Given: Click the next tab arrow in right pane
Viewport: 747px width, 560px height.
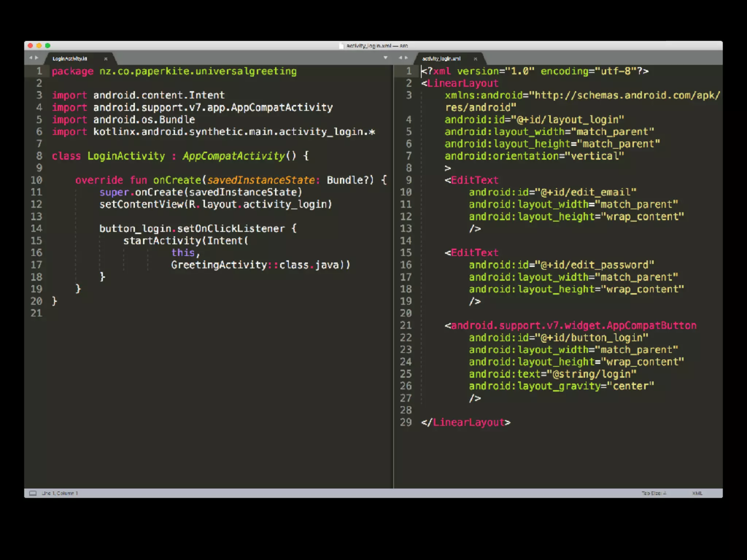Looking at the screenshot, I should 406,58.
